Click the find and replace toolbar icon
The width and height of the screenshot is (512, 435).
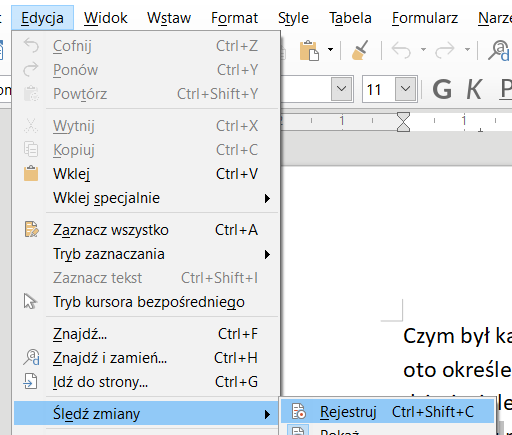[499, 50]
